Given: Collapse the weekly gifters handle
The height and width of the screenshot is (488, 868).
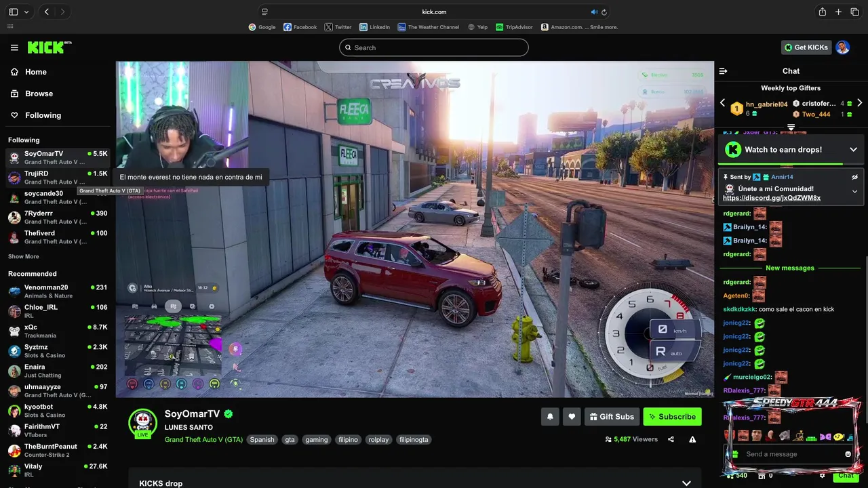Looking at the screenshot, I should tap(791, 127).
